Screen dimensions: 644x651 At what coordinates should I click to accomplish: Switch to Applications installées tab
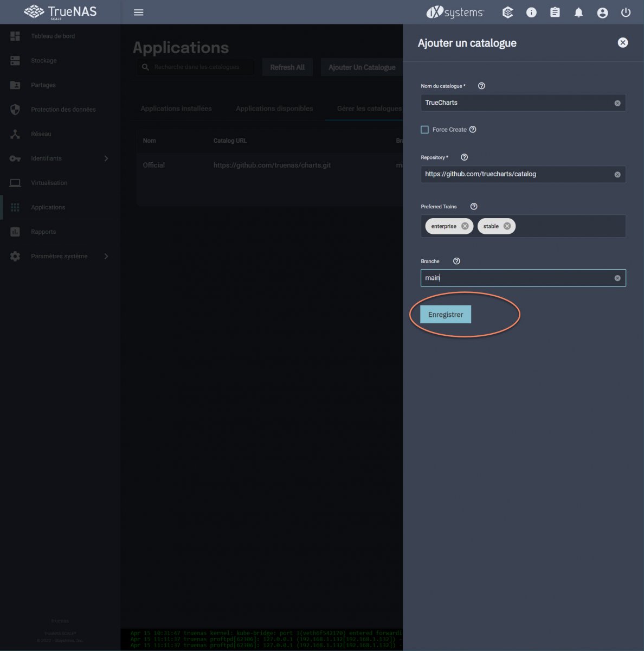(176, 108)
